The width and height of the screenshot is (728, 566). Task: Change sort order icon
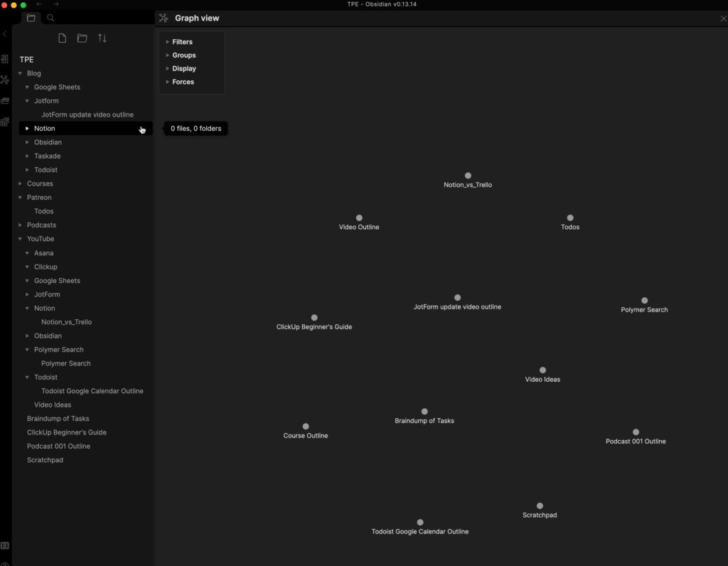[102, 38]
